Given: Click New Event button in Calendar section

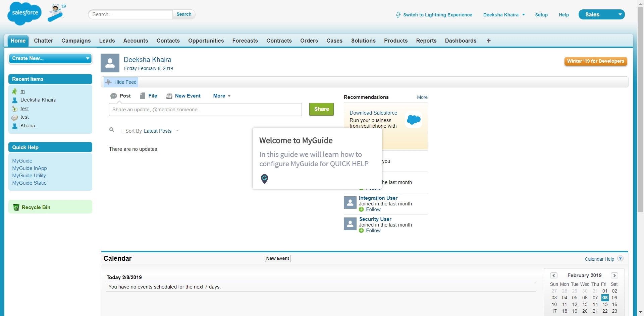Looking at the screenshot, I should pyautogui.click(x=278, y=258).
